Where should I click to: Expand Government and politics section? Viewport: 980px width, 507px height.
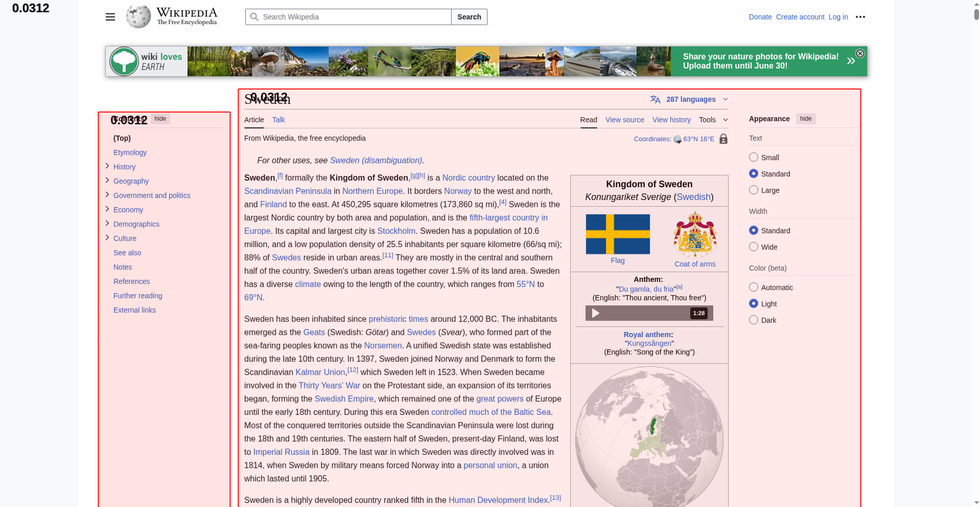click(x=107, y=195)
